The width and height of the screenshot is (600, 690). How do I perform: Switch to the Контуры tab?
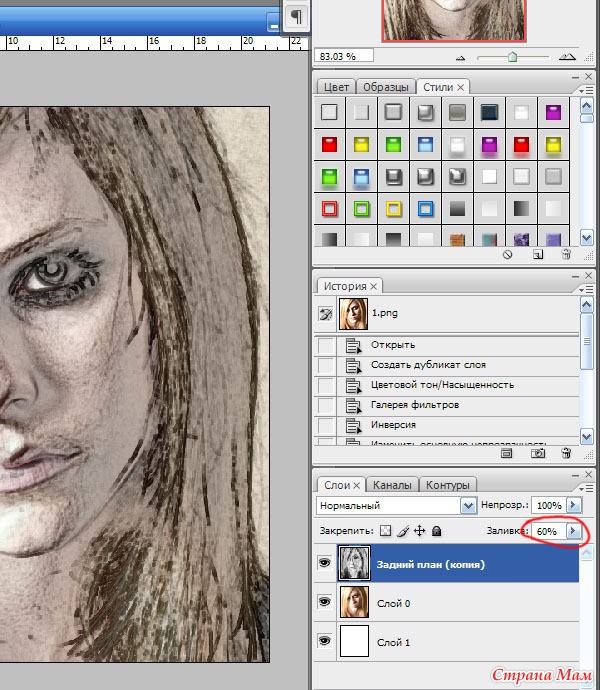(448, 485)
